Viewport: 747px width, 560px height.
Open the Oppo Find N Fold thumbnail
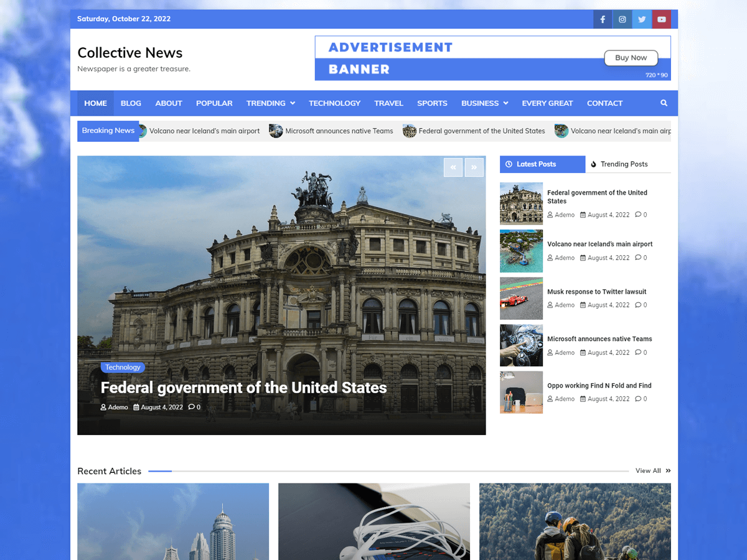(x=521, y=392)
